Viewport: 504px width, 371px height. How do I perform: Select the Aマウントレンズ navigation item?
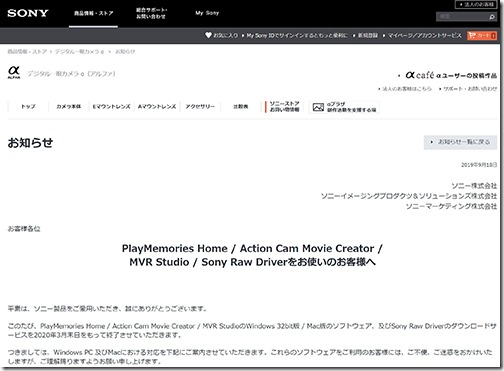[x=157, y=107]
